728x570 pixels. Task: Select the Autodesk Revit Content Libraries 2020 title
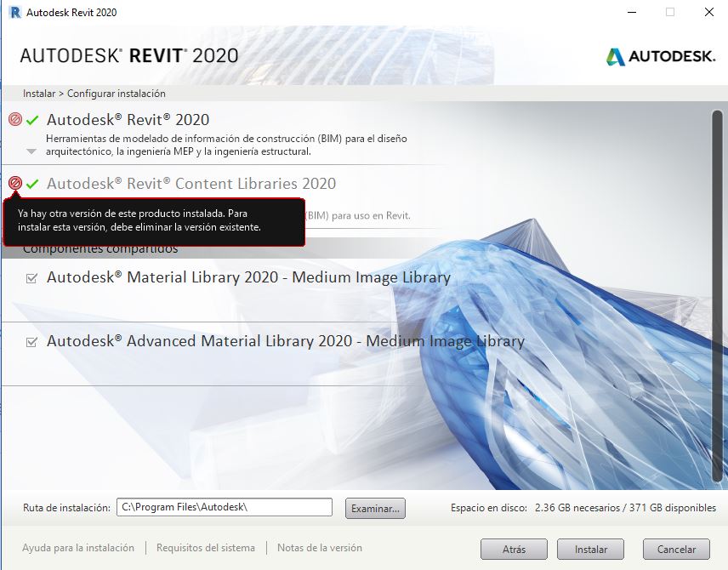click(x=191, y=184)
